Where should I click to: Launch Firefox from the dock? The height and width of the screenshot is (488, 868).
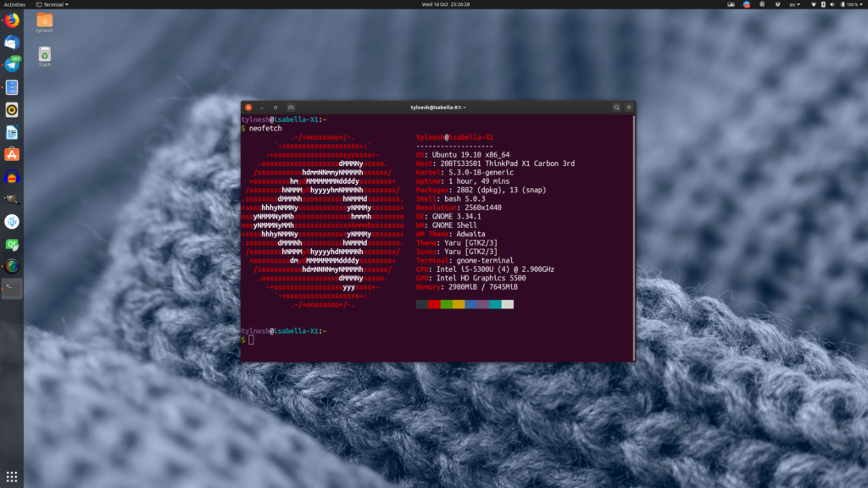[12, 20]
